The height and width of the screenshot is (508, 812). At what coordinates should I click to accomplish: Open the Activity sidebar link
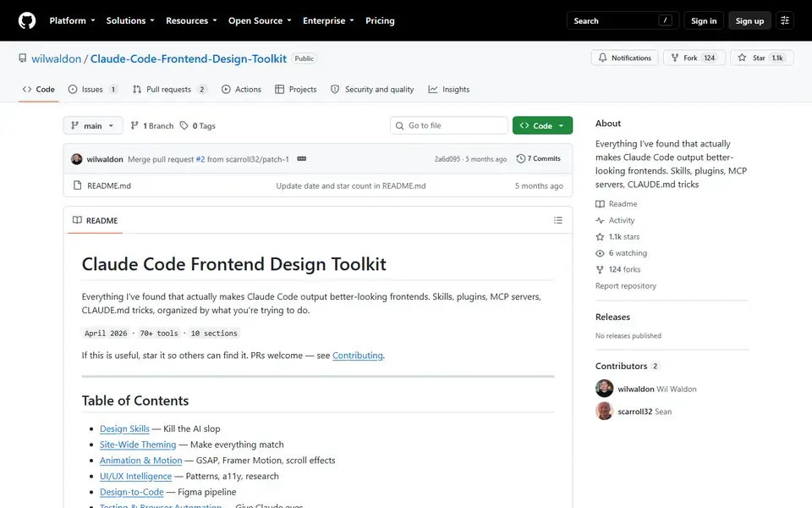[615, 220]
